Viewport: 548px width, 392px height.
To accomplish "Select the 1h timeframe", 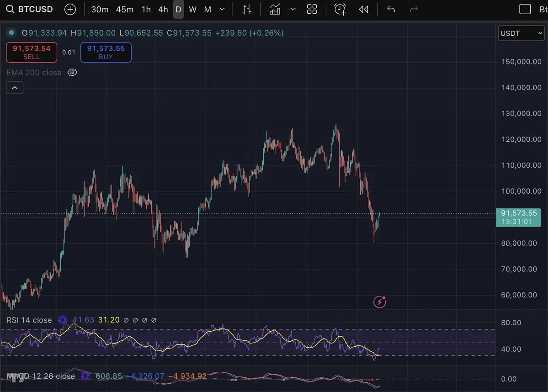I will 146,10.
